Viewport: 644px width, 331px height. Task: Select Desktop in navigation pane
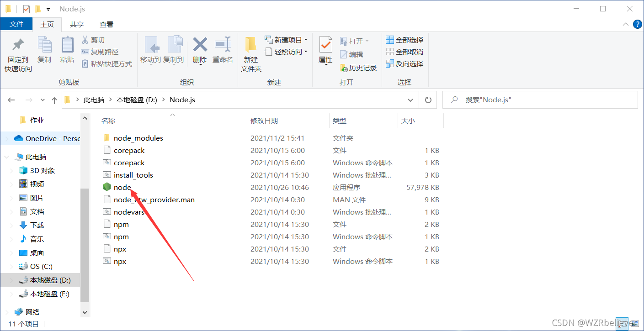(32, 253)
